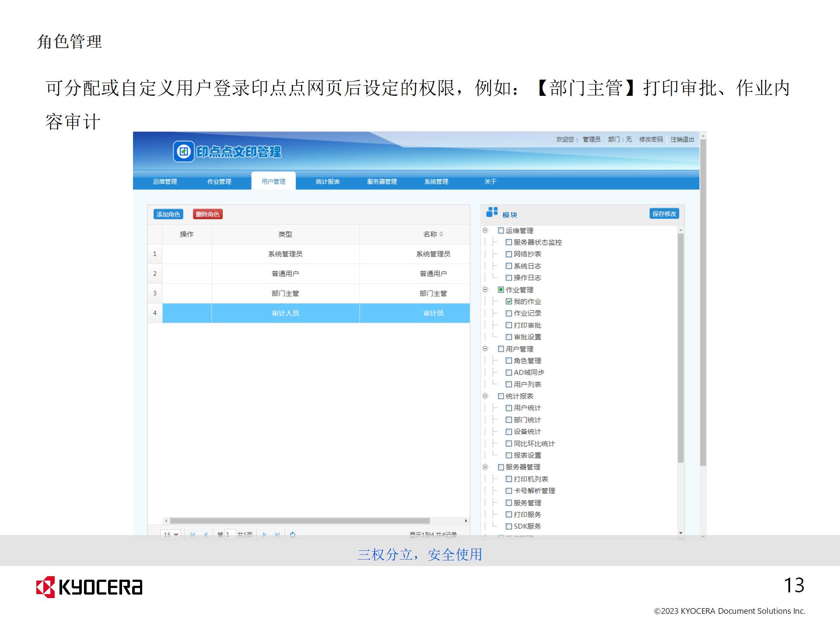Screen dimensions: 840x630
Task: Click the 添加角色 button
Action: tap(168, 214)
